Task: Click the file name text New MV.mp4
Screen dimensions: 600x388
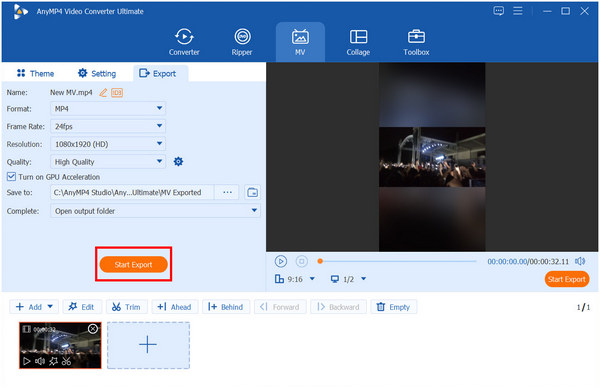Action: click(71, 93)
